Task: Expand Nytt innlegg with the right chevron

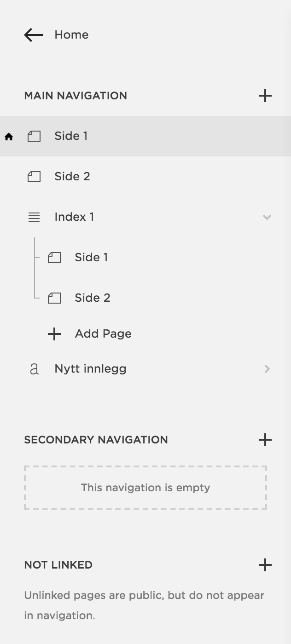Action: [267, 369]
